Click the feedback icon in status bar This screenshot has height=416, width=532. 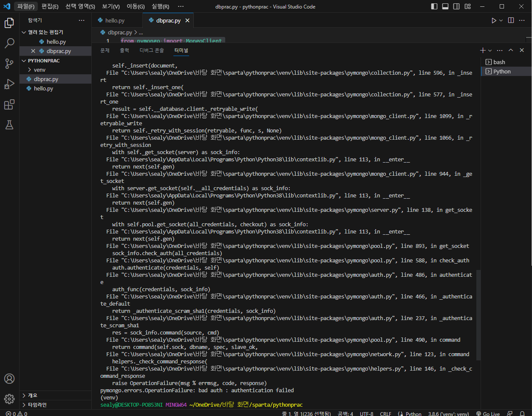pos(510,413)
